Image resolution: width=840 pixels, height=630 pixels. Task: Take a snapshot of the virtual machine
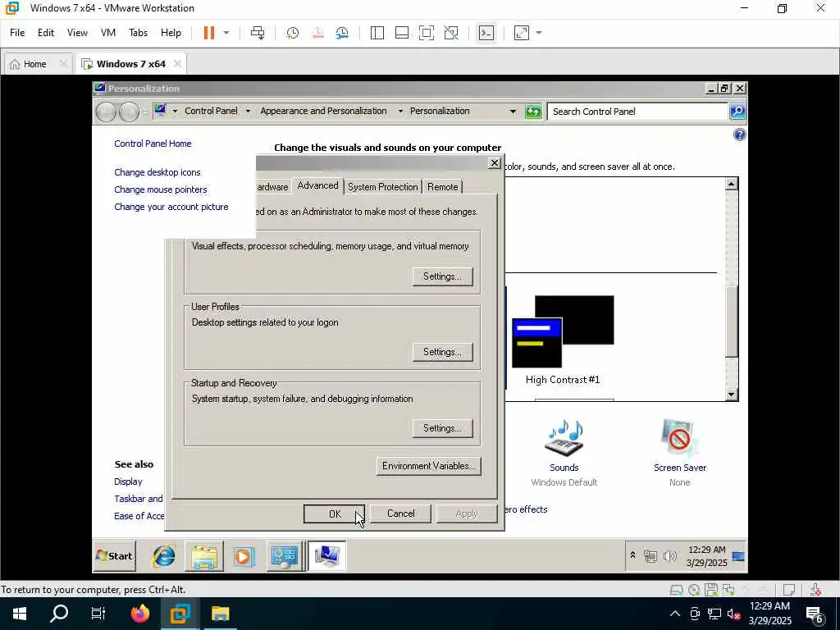pos(293,33)
